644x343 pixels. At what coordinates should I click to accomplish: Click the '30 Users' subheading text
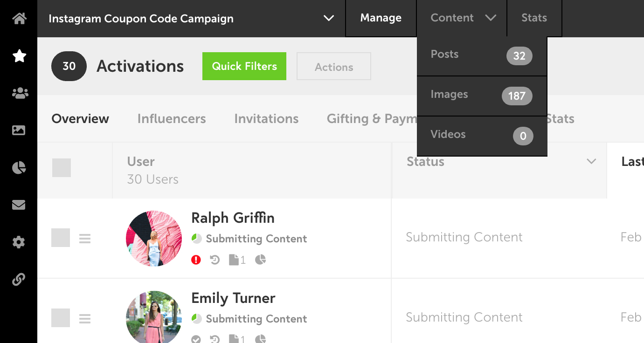click(x=152, y=179)
